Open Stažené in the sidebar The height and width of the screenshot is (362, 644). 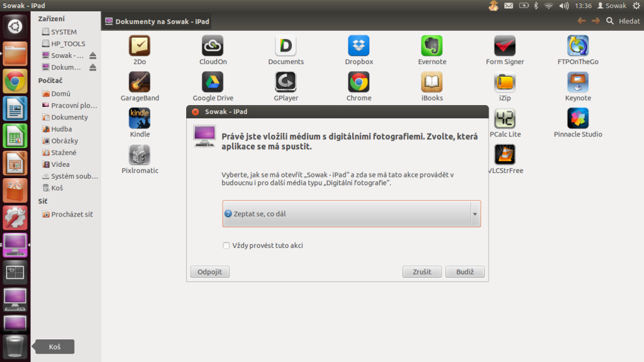[x=59, y=152]
